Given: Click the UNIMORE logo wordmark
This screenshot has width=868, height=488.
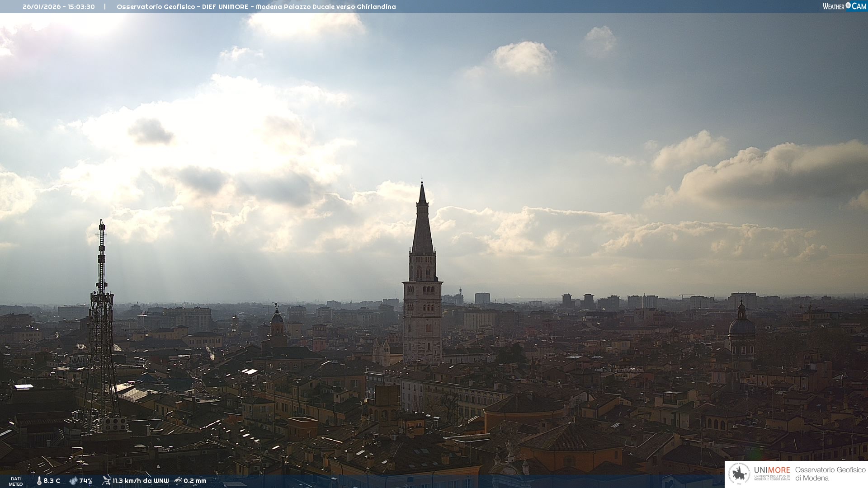Looking at the screenshot, I should [772, 470].
